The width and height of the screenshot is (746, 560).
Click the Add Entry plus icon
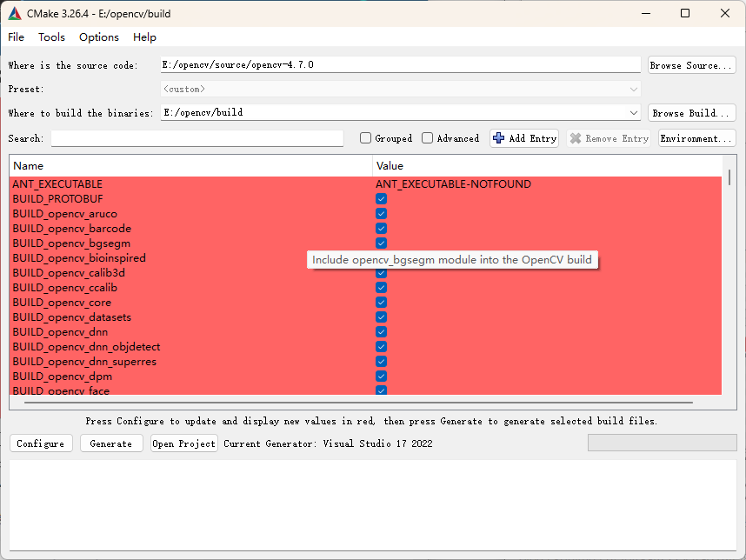(x=500, y=137)
